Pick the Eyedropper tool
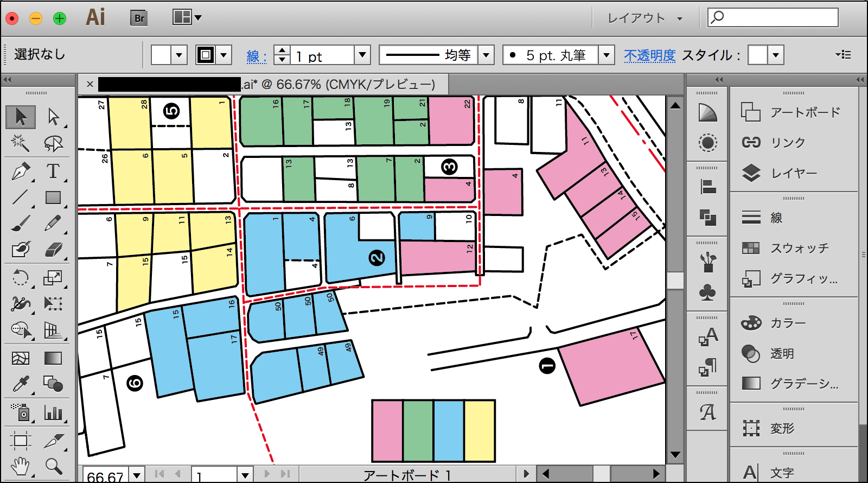 point(21,384)
